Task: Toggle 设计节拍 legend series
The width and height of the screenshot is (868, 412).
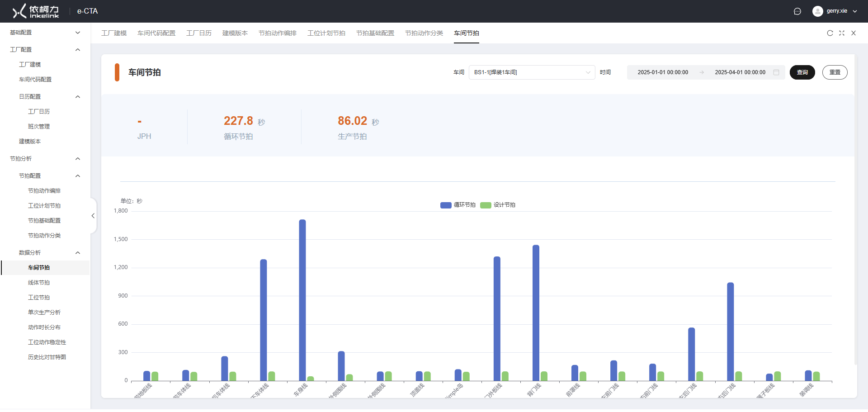Action: pos(498,205)
